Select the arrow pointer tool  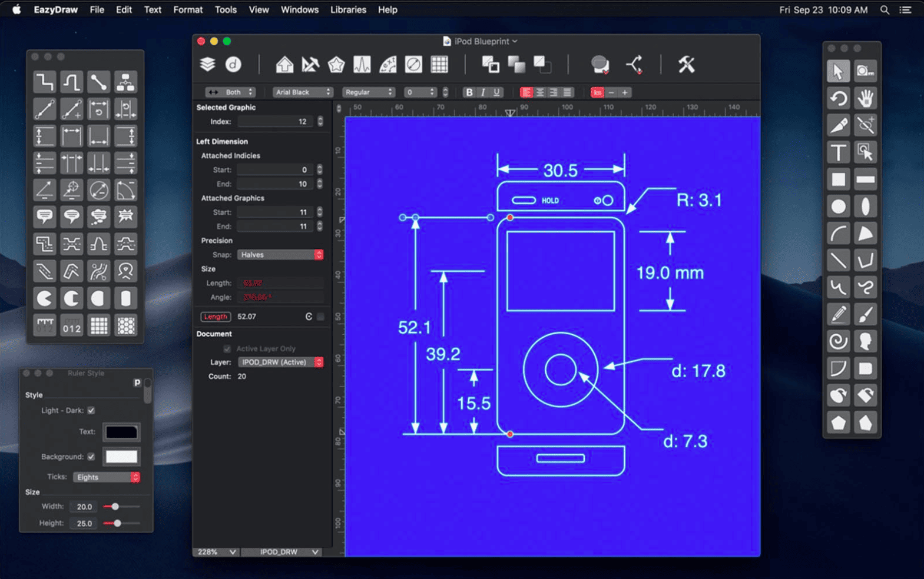(x=838, y=71)
